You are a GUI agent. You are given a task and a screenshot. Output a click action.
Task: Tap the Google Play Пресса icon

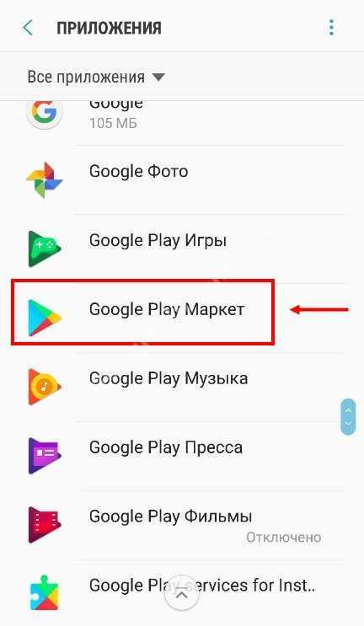pyautogui.click(x=45, y=456)
